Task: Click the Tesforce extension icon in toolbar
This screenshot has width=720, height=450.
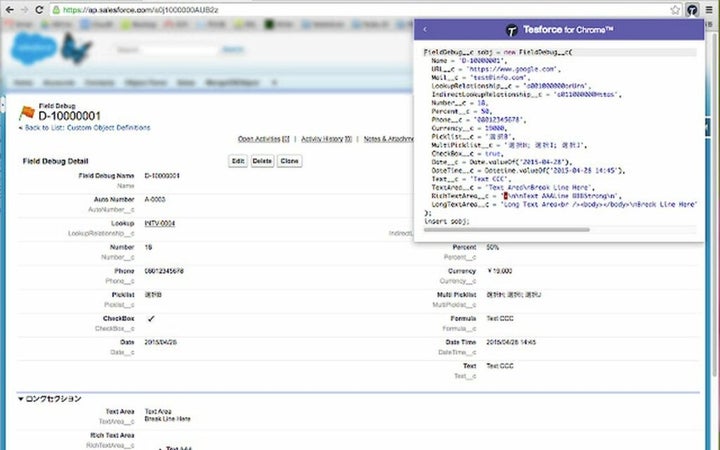Action: [691, 8]
